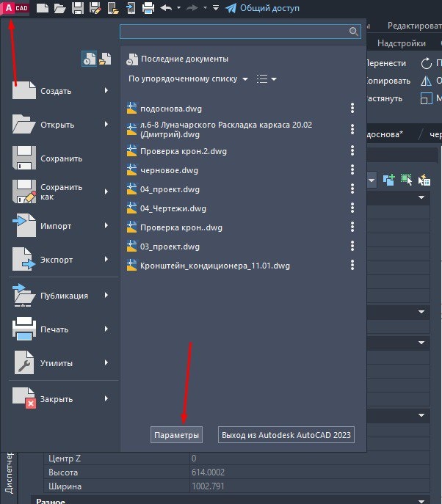Click three-dot options for 04_проект.dwg
The image size is (442, 504).
[x=352, y=189]
